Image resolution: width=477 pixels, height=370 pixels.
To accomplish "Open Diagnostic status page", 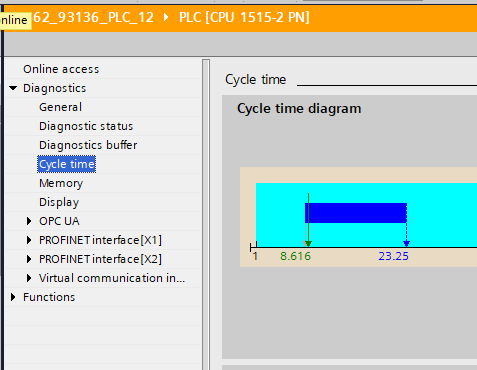I will [86, 126].
